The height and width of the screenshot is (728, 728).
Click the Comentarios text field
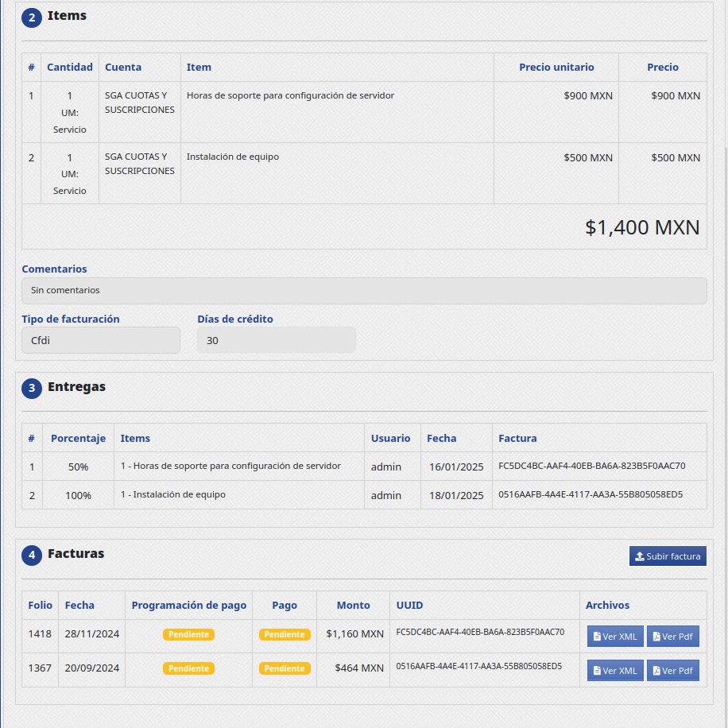[x=364, y=291]
